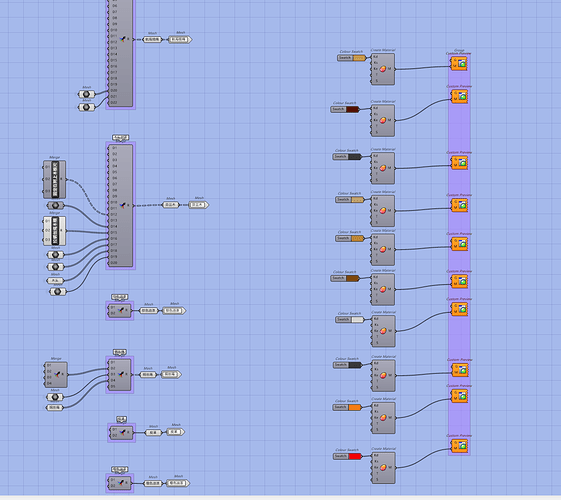This screenshot has width=561, height=500.
Task: Click the medium brown Colour Swatch
Action: (x=345, y=278)
